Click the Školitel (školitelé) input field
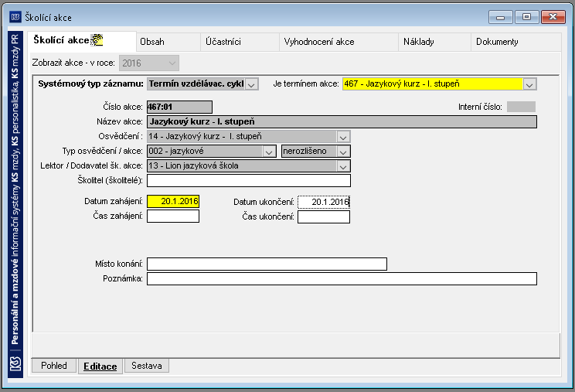575x392 pixels. (x=249, y=180)
